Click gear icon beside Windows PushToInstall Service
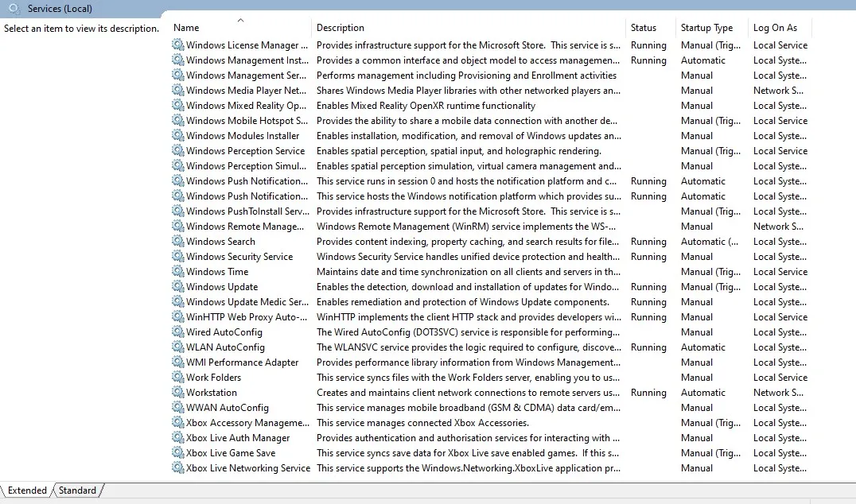 [x=178, y=211]
